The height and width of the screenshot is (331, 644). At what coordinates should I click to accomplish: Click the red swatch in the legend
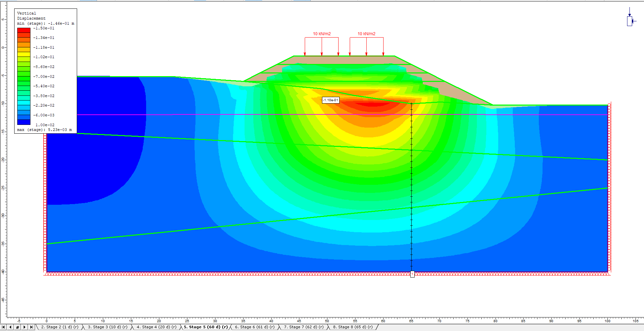(24, 30)
